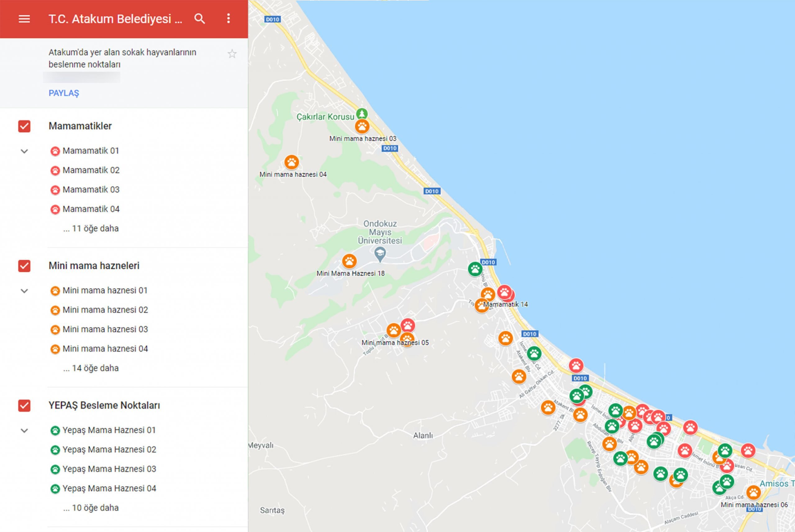Screen dimensions: 795x532
Task: Click the Mini Mama Haznesi 18 map marker
Action: [349, 261]
